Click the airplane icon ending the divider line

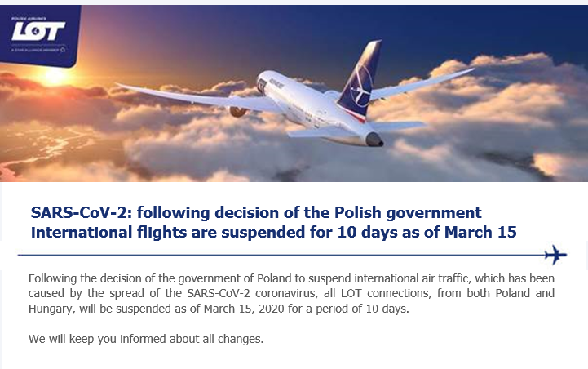(555, 255)
